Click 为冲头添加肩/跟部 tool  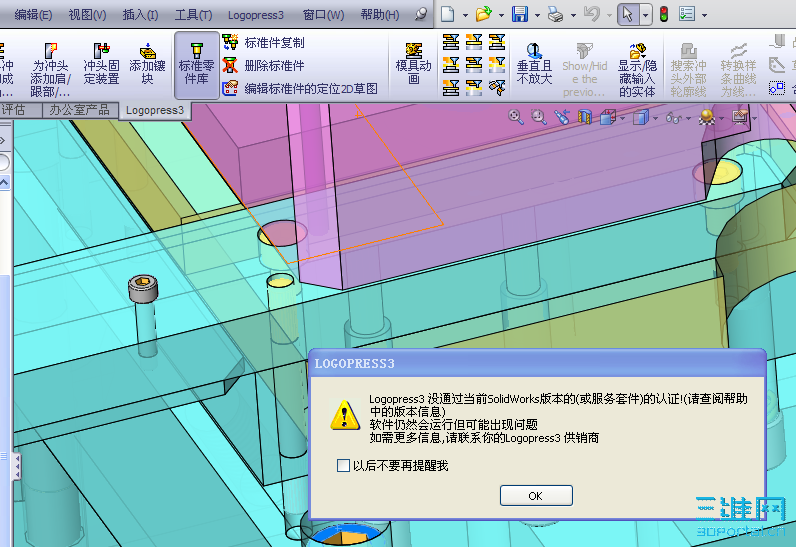click(50, 70)
